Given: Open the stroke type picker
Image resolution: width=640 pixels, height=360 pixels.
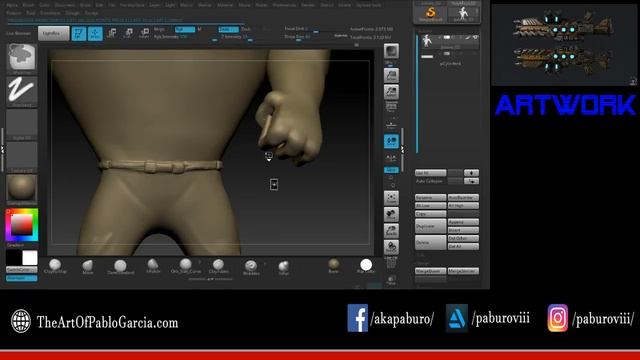Looking at the screenshot, I should pyautogui.click(x=22, y=91).
